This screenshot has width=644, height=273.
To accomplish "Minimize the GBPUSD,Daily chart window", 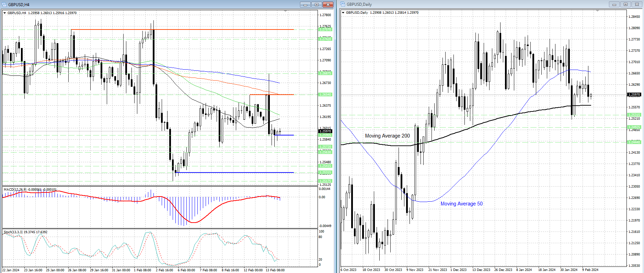I will (614, 4).
